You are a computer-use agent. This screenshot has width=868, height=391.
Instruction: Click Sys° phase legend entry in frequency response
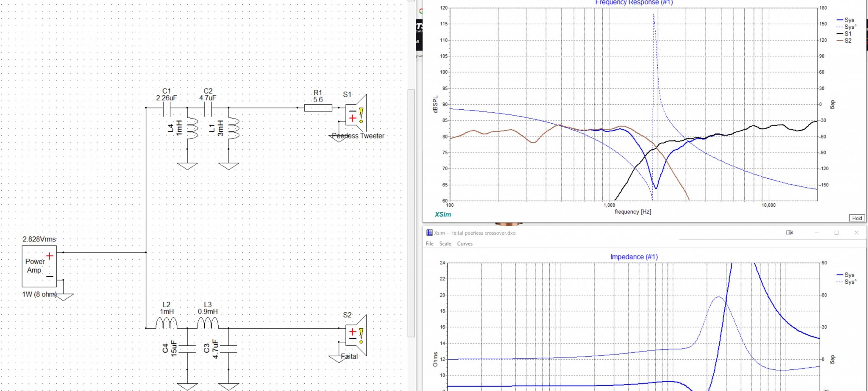tap(846, 27)
